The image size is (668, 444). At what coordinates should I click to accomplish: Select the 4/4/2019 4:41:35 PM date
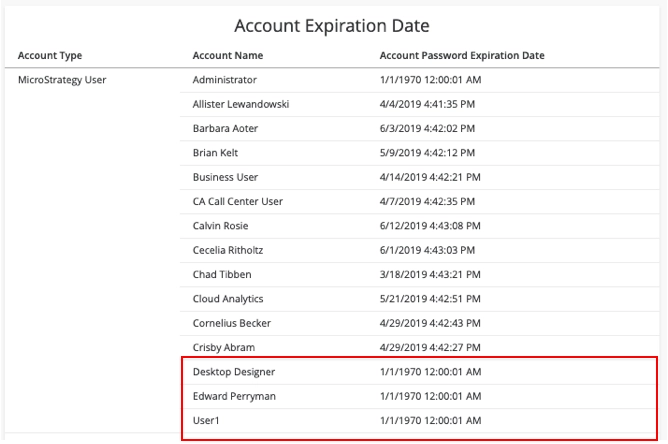(x=427, y=104)
